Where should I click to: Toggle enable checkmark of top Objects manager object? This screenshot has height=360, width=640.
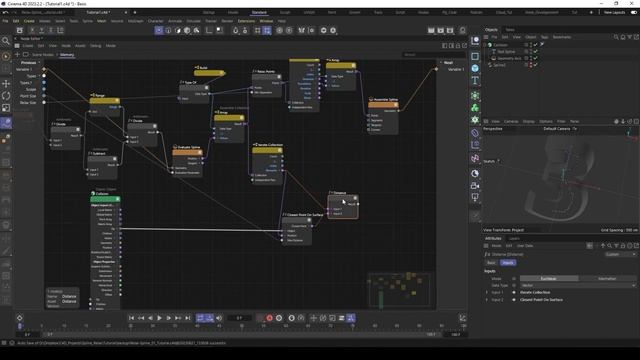pos(536,45)
